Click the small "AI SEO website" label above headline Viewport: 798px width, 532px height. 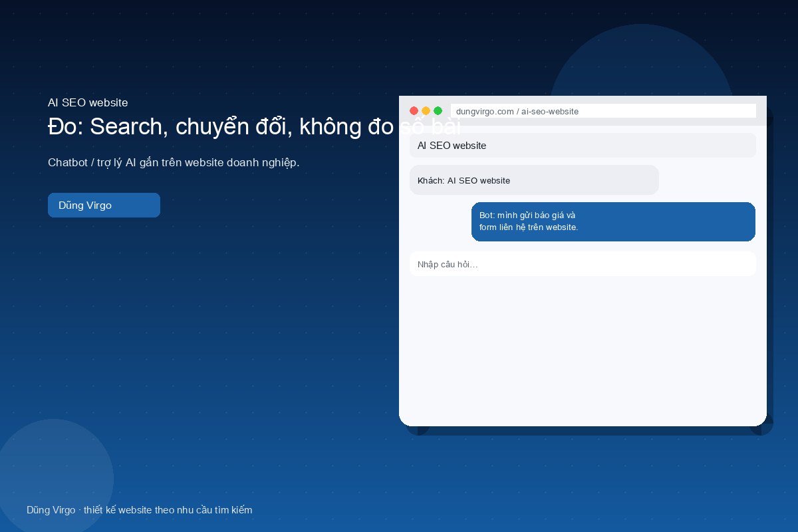pyautogui.click(x=88, y=102)
